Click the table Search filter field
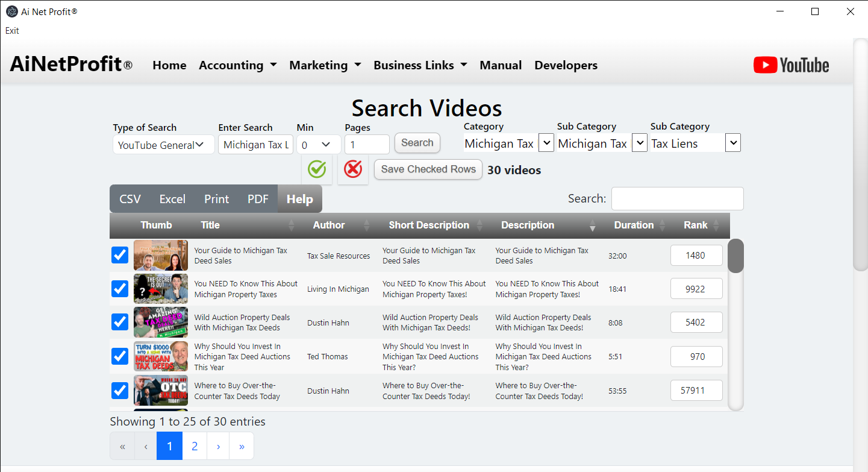This screenshot has width=868, height=472. pos(677,199)
